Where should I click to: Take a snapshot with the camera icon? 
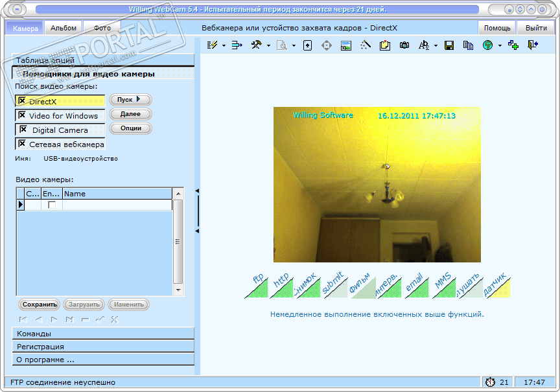404,45
